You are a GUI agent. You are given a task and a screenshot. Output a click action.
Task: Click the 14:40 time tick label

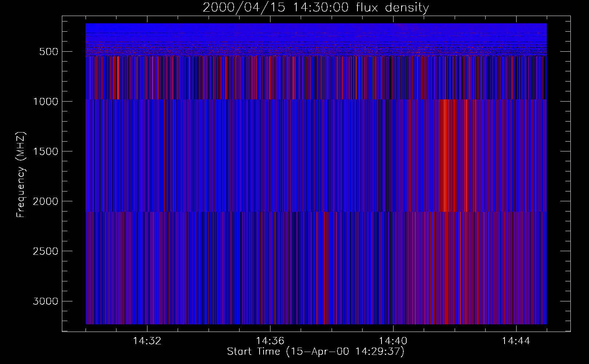coord(393,341)
